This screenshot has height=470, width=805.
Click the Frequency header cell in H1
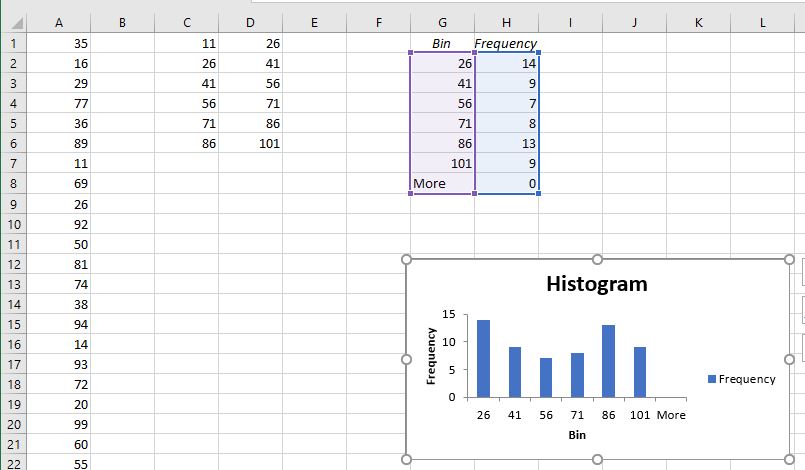[506, 43]
